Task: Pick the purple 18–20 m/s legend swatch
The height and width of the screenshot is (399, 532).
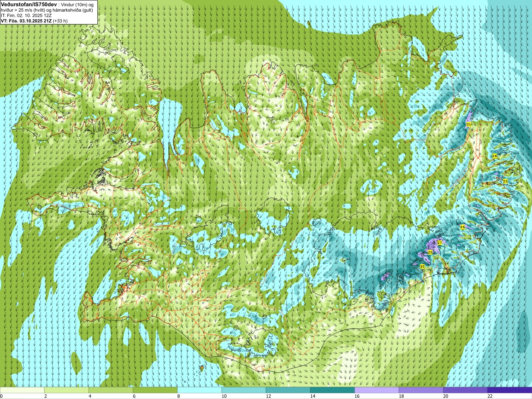Action: pos(421,390)
